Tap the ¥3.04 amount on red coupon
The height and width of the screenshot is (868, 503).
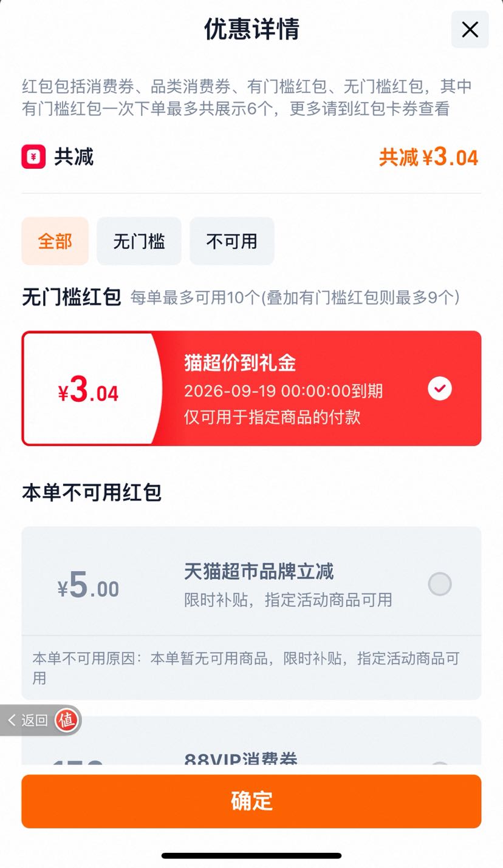(x=89, y=390)
